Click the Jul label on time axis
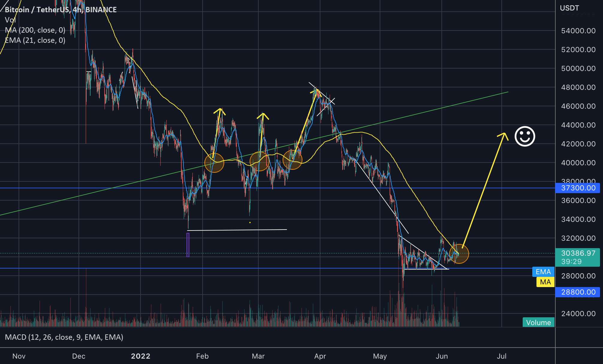 502,356
